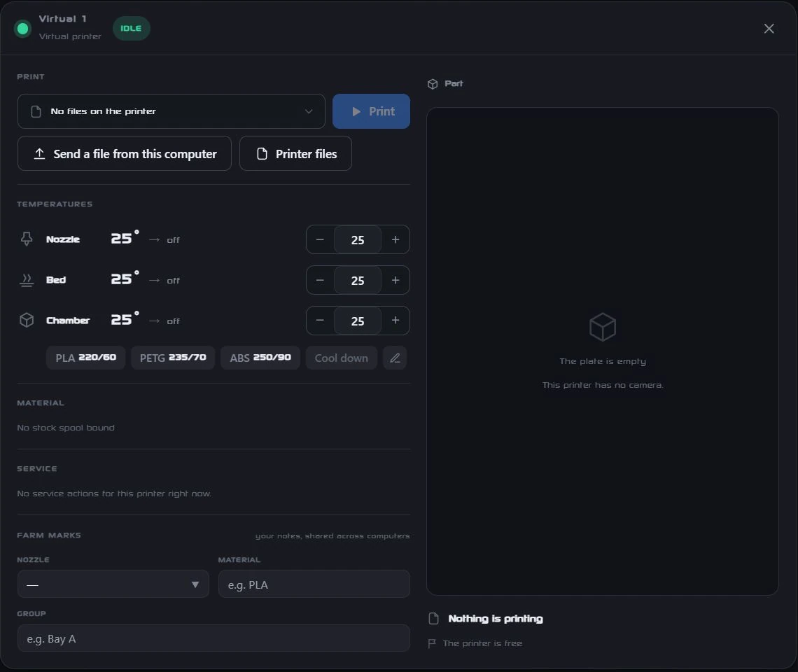Screen dimensions: 798x672
Task: Decrease the Bed temperature target
Action: click(320, 280)
